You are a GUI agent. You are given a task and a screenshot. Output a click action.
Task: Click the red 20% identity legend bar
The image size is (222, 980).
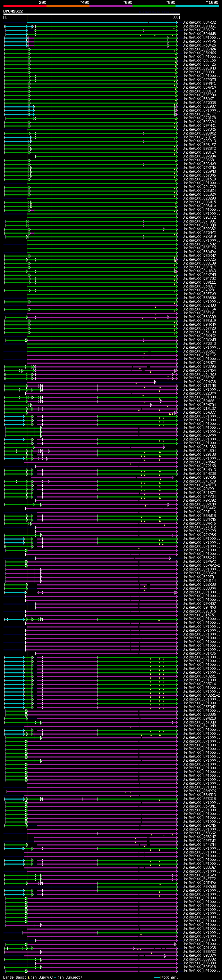[25, 6]
